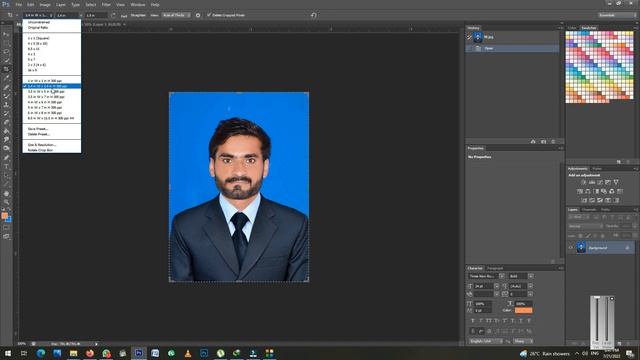Select the Lasso tool
This screenshot has height=360, width=640.
click(x=6, y=52)
